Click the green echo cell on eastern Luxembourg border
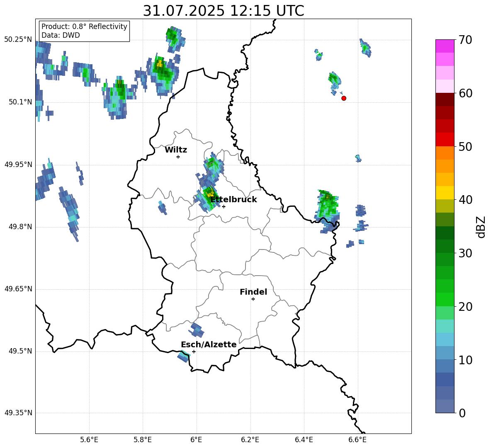Image resolution: width=491 pixels, height=448 pixels. point(327,211)
